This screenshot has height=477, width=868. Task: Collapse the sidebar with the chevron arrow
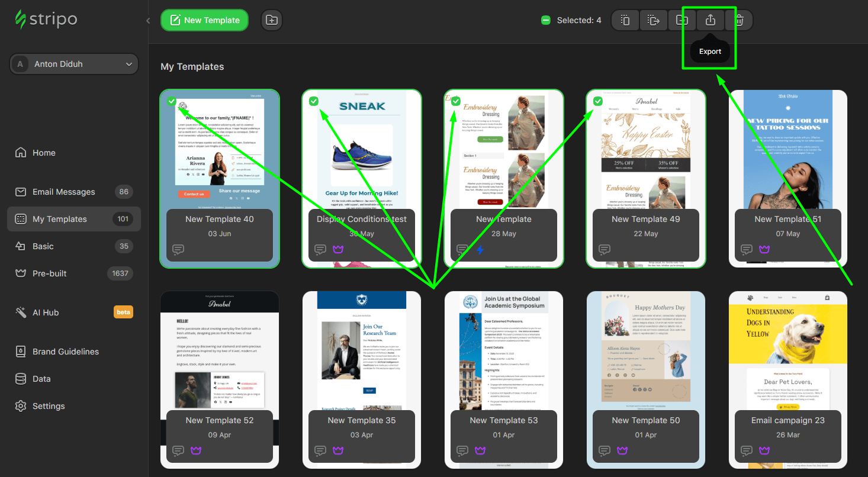tap(147, 20)
